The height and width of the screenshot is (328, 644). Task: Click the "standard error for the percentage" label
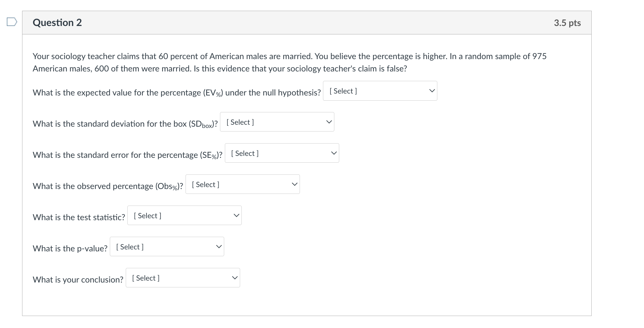click(127, 155)
